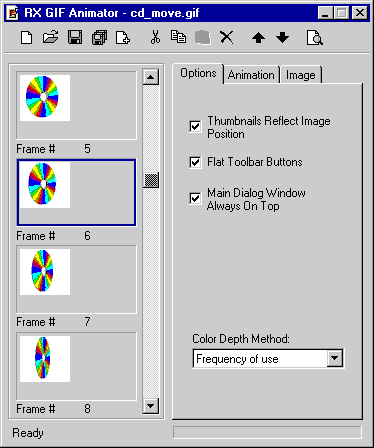This screenshot has height=448, width=374.
Task: Open the Image tab
Action: click(x=301, y=75)
